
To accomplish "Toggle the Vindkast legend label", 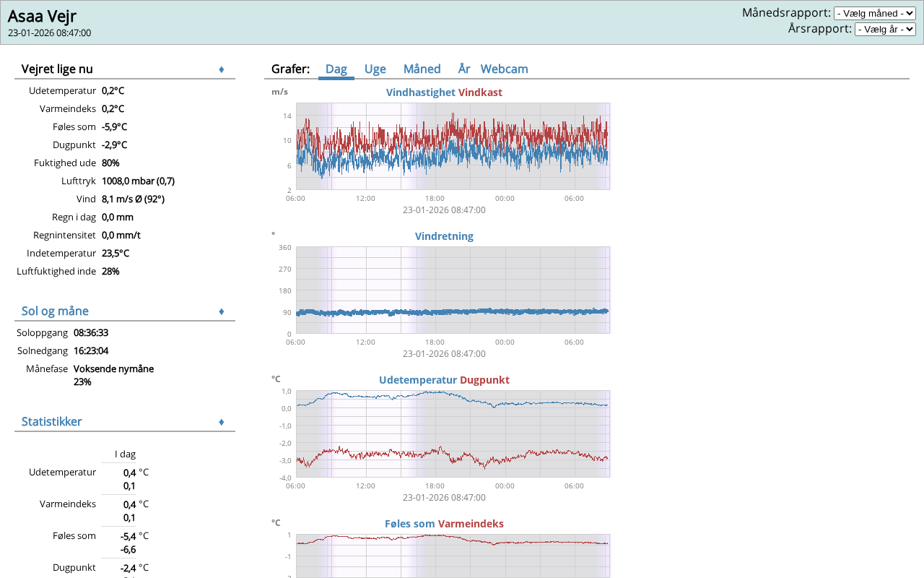I will (x=480, y=92).
